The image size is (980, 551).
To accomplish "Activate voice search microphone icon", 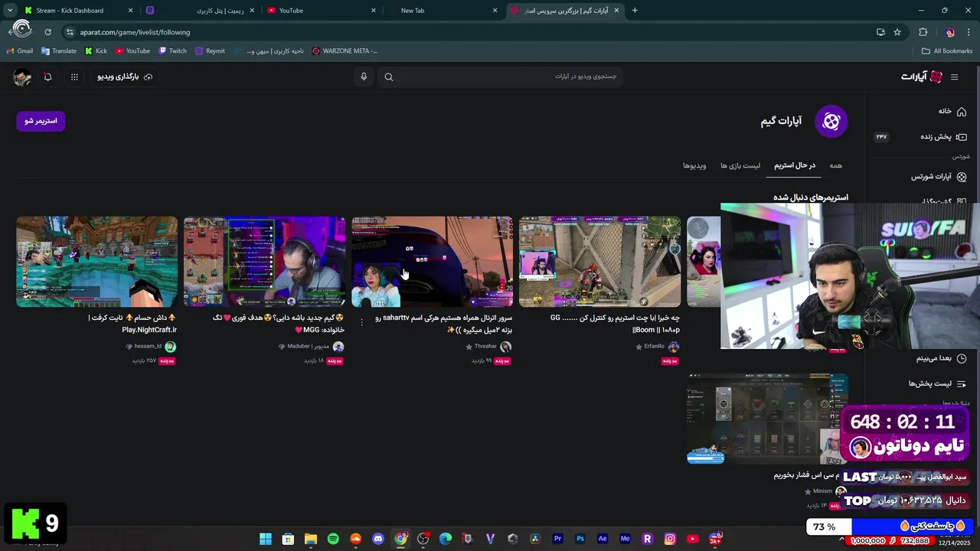I will click(364, 77).
